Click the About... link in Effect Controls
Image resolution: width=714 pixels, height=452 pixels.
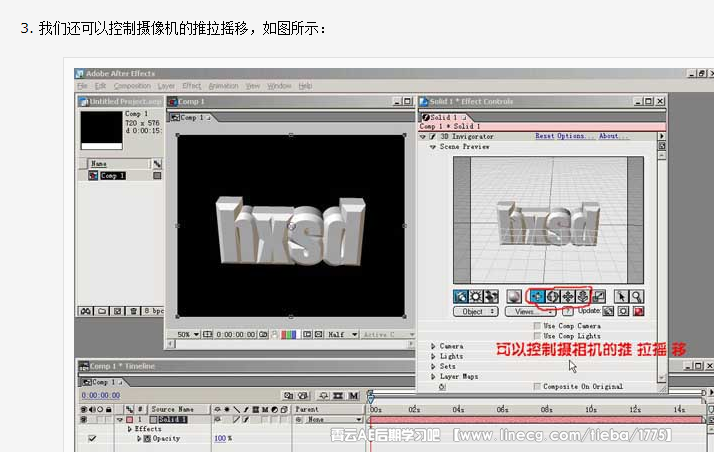click(613, 136)
